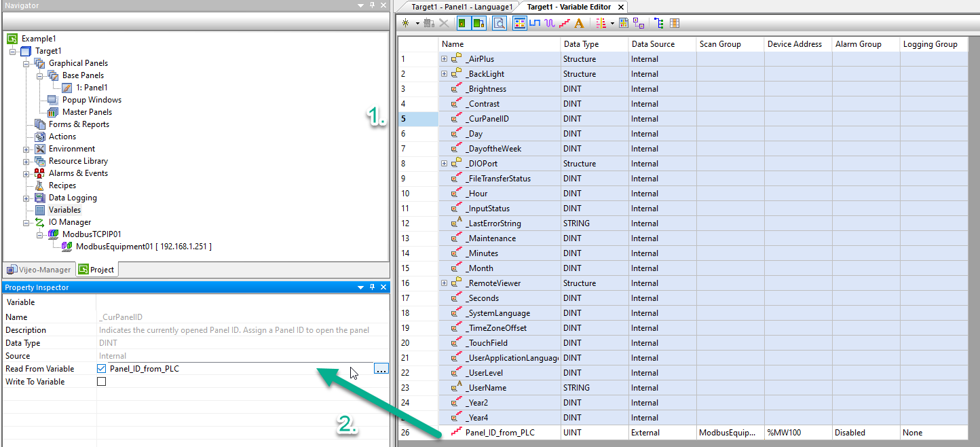Click the orange letter A string filter
Screen dimensions: 980x447
579,23
